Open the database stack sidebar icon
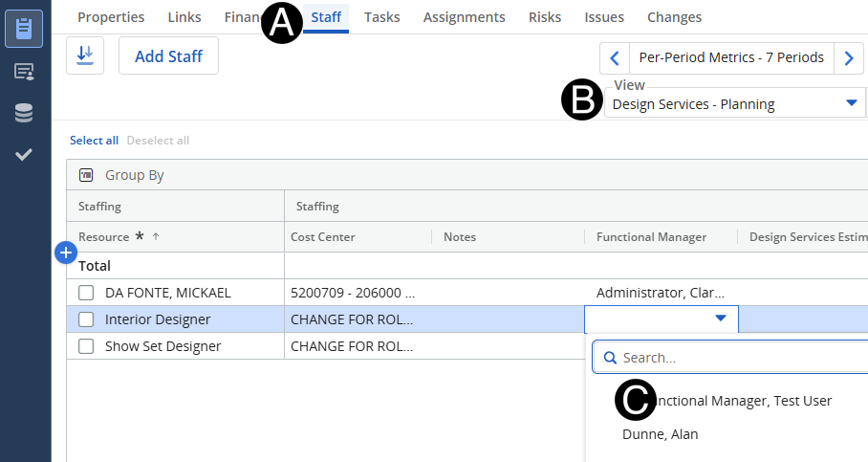The image size is (868, 462). pos(24,113)
